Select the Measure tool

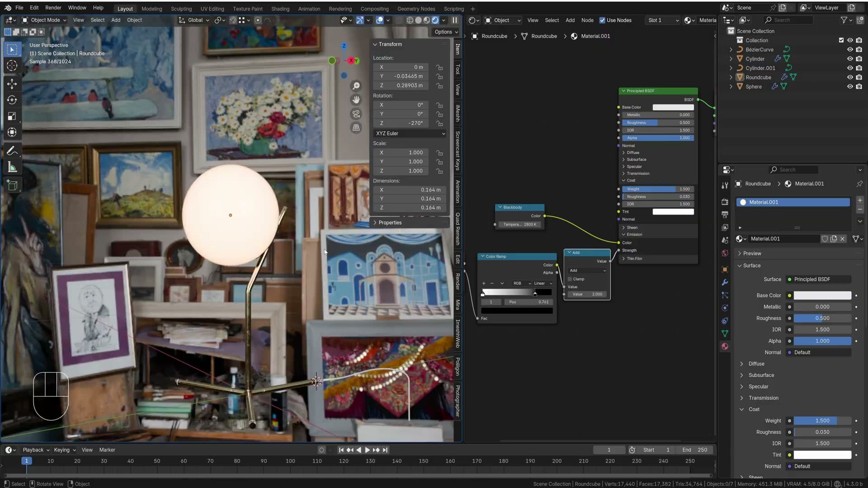12,167
